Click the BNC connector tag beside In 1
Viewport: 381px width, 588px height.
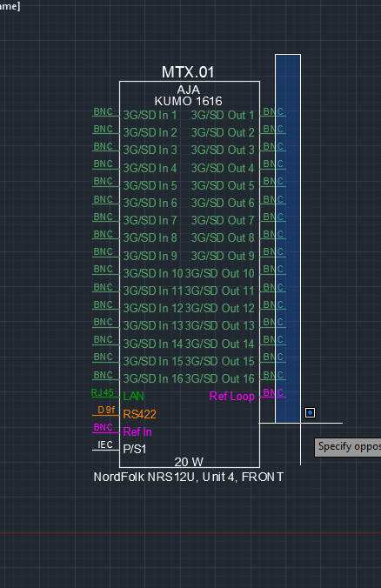[x=104, y=111]
